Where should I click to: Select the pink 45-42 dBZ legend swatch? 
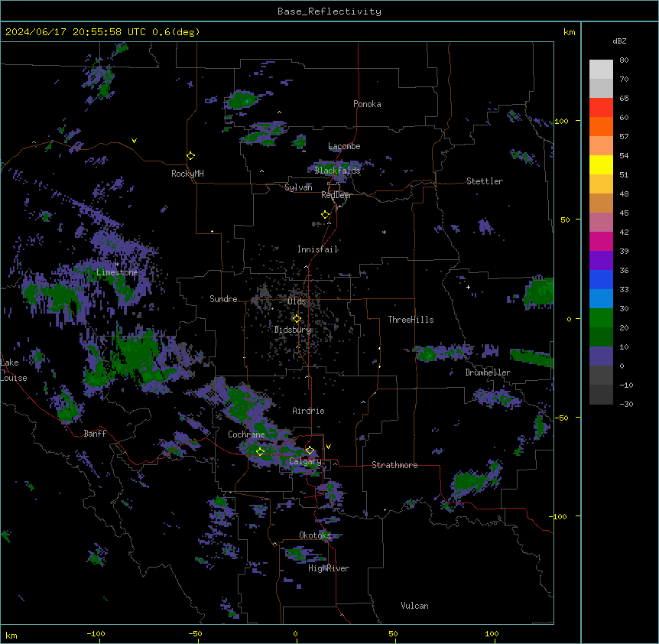601,222
